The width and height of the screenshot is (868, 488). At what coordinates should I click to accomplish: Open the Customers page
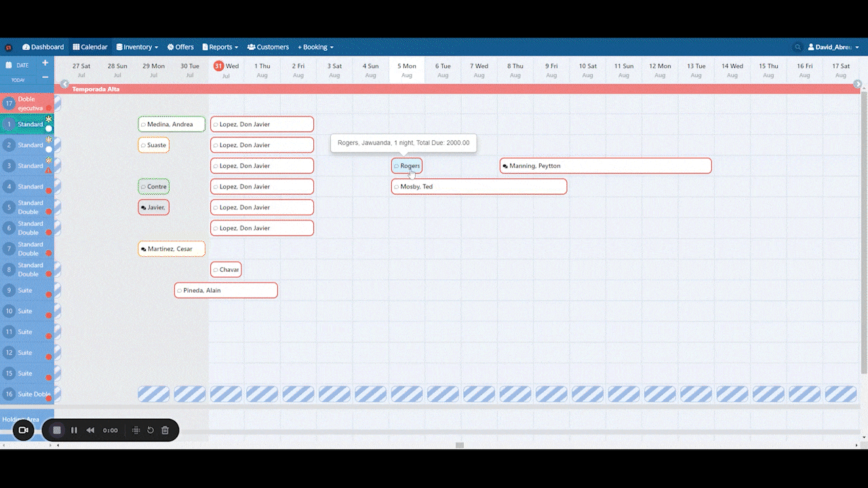268,47
